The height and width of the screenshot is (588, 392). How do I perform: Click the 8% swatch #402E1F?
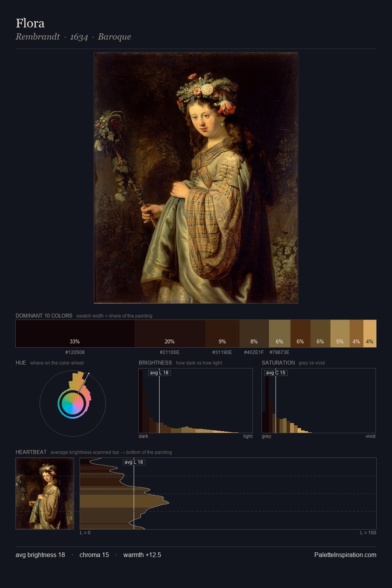pos(254,334)
